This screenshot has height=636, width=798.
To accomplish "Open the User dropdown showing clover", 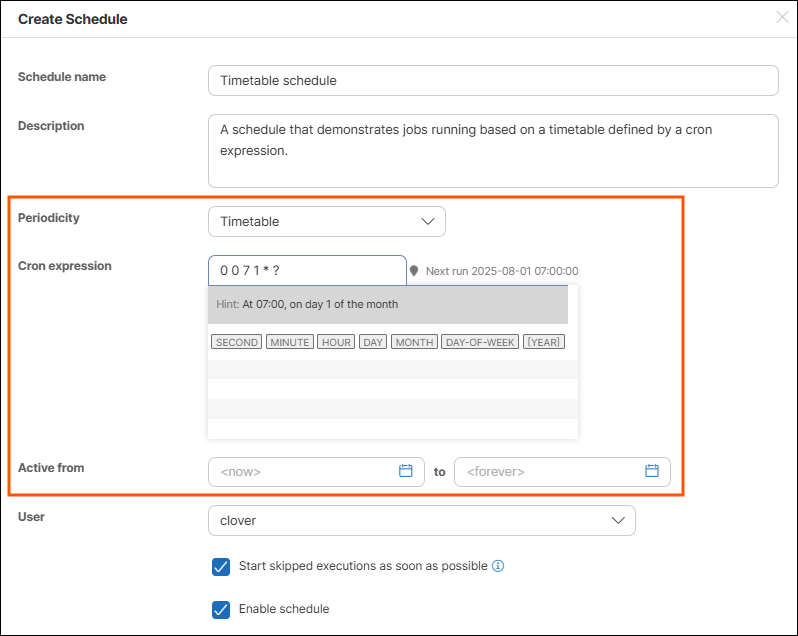I will (x=421, y=520).
